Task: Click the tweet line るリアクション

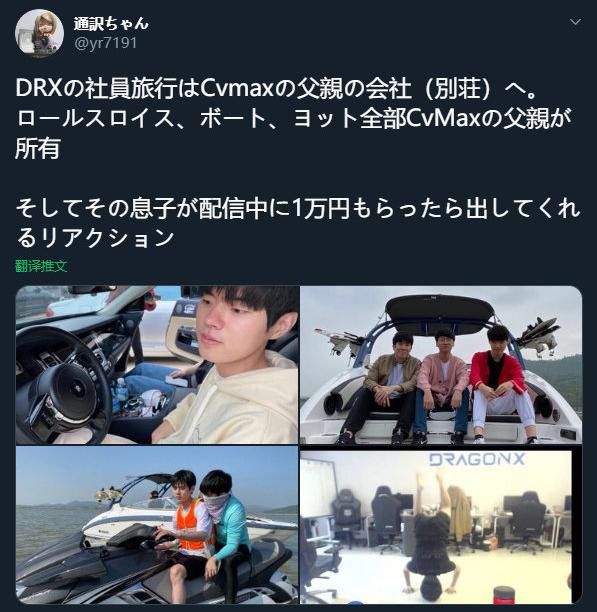Action: 95,237
